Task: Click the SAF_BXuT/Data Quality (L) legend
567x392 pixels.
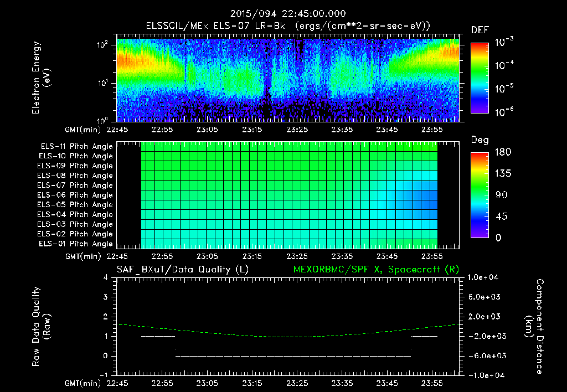Action: pyautogui.click(x=183, y=270)
